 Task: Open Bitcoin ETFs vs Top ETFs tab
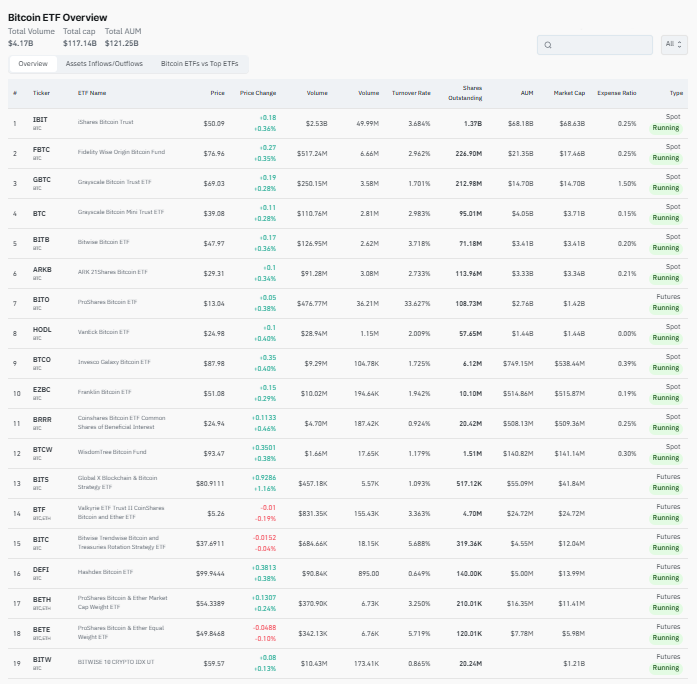[199, 64]
